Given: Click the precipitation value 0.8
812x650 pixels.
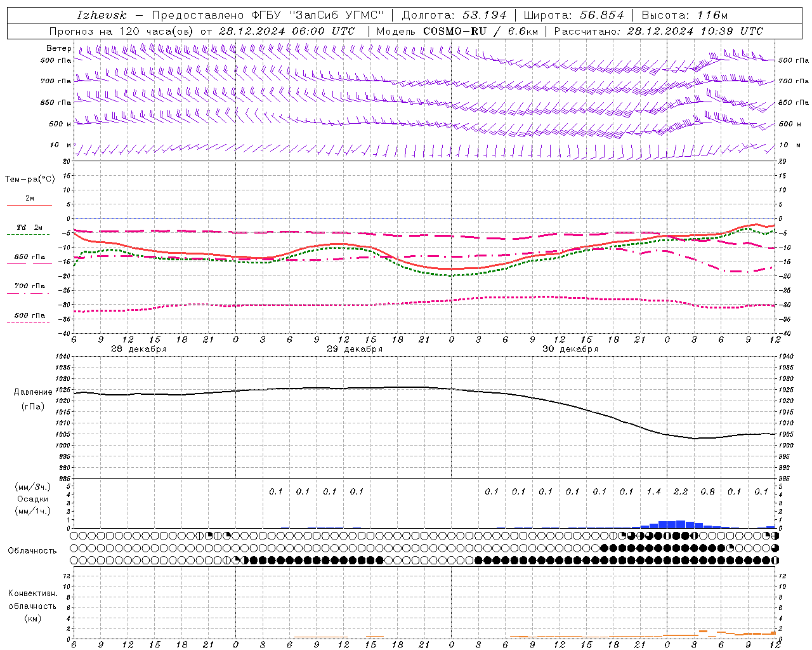Looking at the screenshot, I should 707,491.
